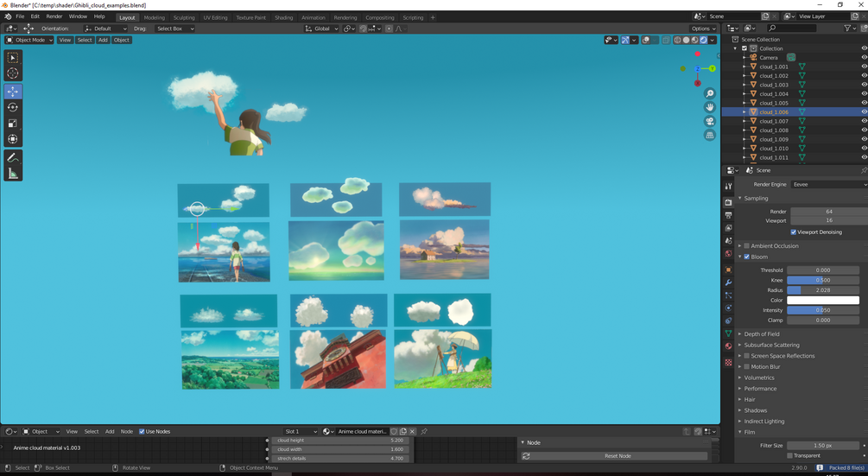Open the Render Engine Eevee dropdown
The height and width of the screenshot is (476, 868).
pos(828,184)
